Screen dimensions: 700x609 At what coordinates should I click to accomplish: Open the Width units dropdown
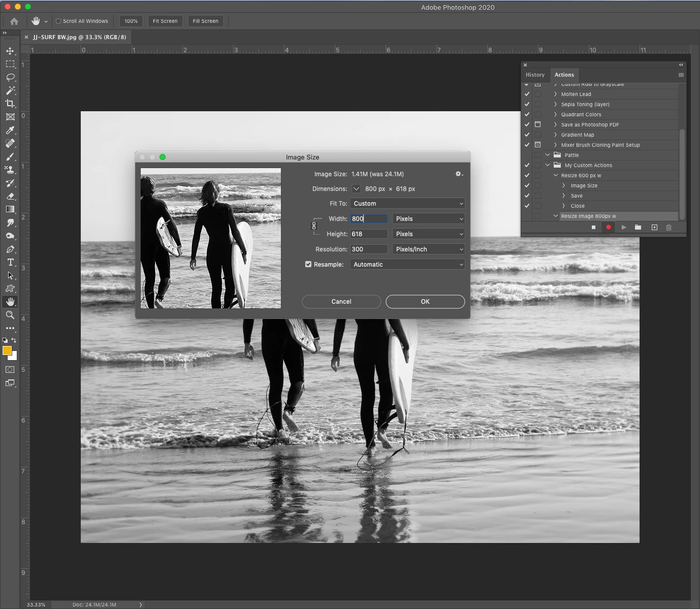428,218
